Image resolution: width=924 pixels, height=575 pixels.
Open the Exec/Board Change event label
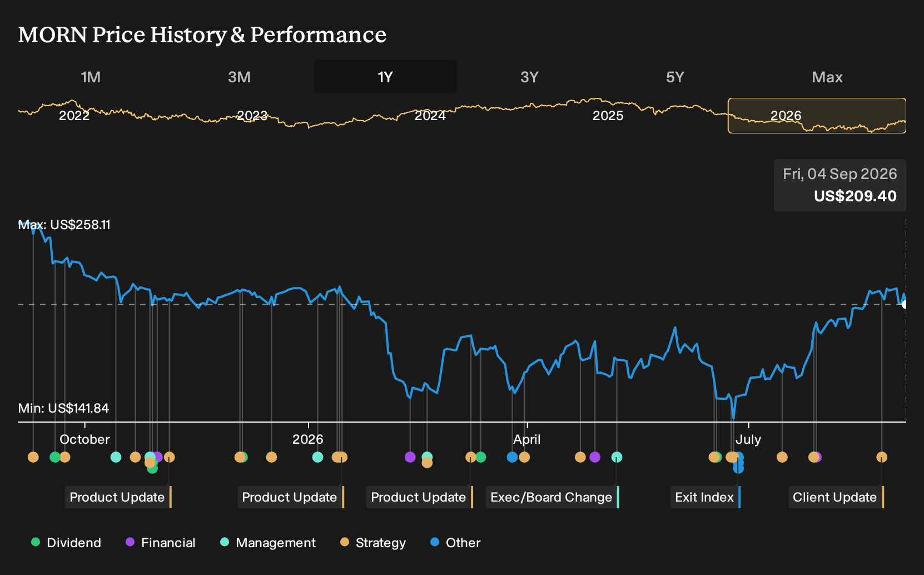(552, 497)
